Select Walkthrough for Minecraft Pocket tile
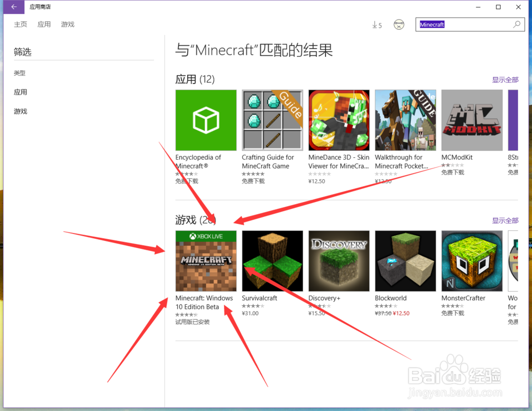The height and width of the screenshot is (411, 532). 405,120
